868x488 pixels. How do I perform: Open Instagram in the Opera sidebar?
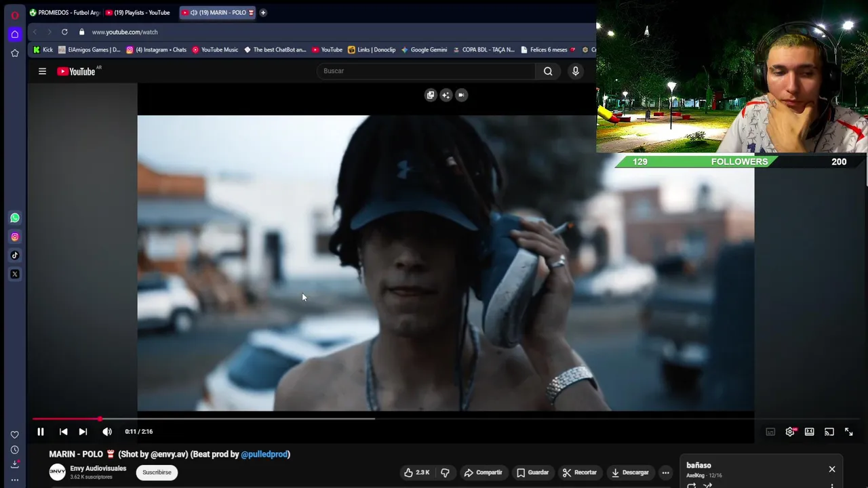[15, 237]
